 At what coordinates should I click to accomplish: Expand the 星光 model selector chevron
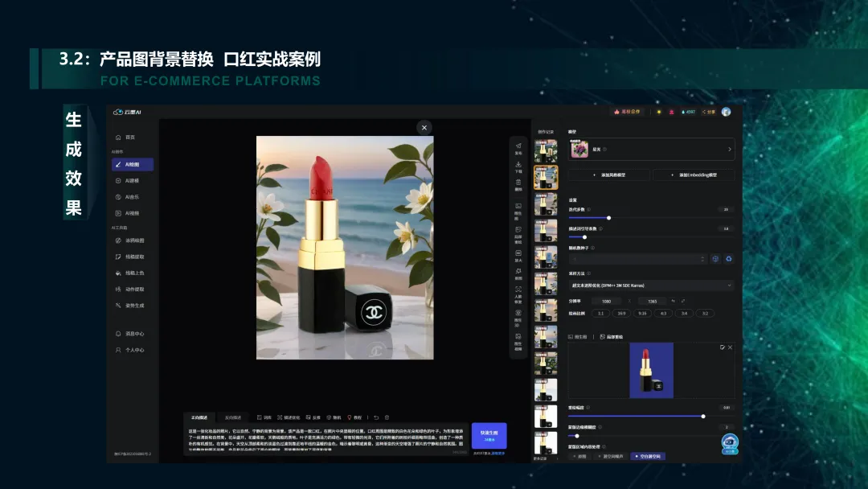pos(729,150)
